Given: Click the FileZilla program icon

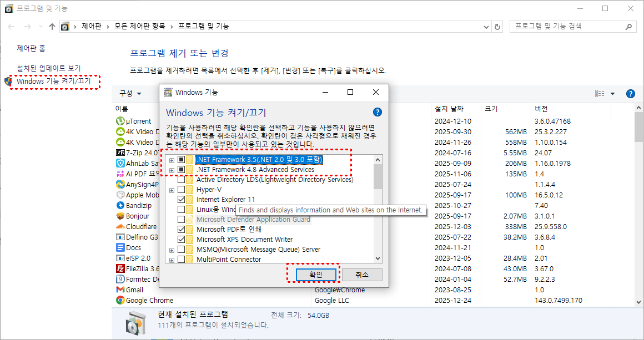Looking at the screenshot, I should coord(120,268).
